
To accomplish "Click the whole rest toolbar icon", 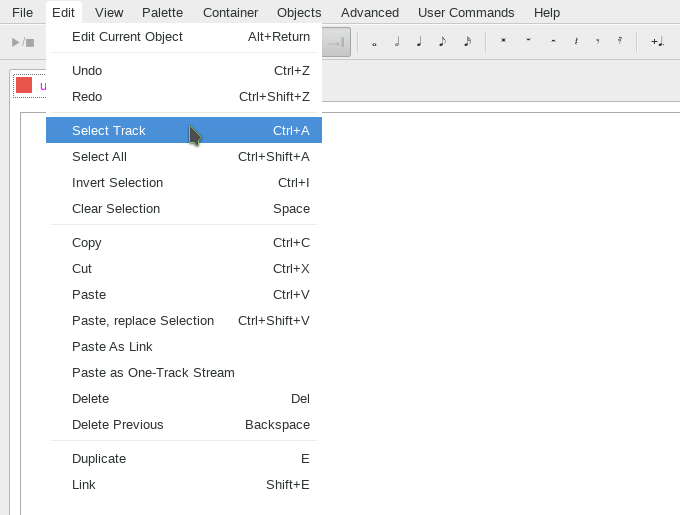I will coord(528,41).
